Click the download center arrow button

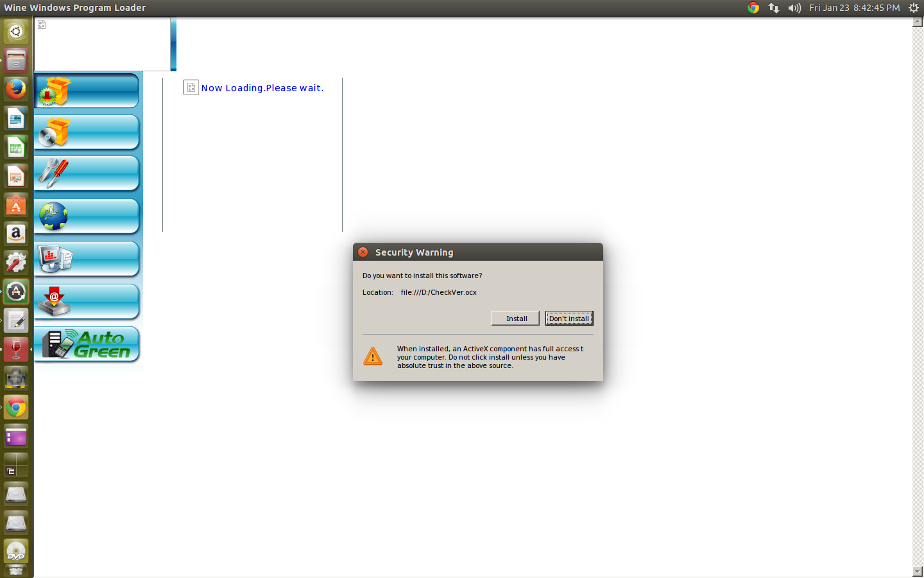point(87,302)
